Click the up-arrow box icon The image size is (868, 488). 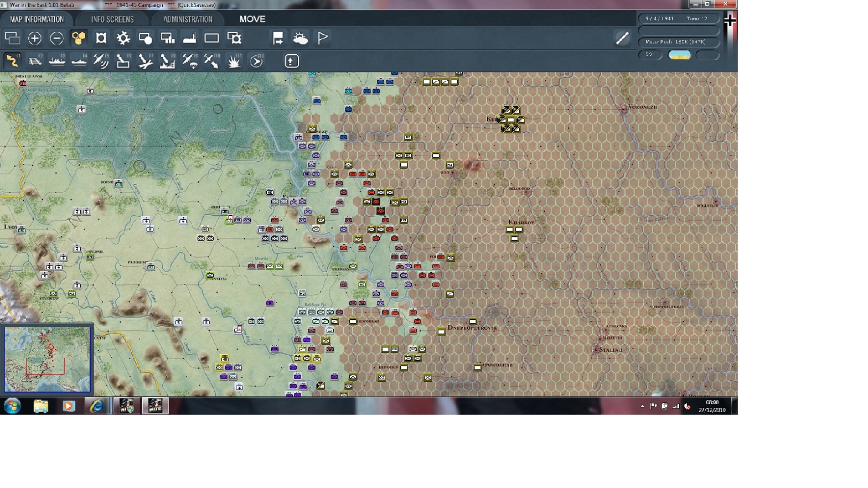292,61
